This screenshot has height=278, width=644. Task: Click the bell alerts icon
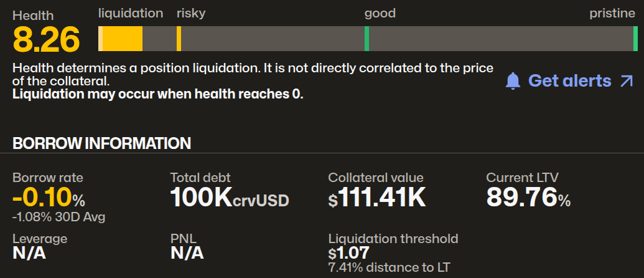pyautogui.click(x=513, y=81)
